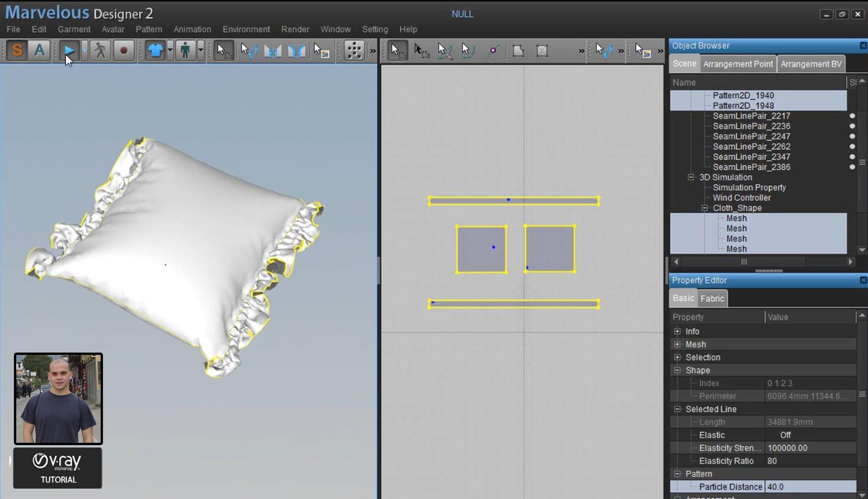Screen dimensions: 868x499
Task: Switch to the Arrangement Point tab
Action: pos(738,64)
